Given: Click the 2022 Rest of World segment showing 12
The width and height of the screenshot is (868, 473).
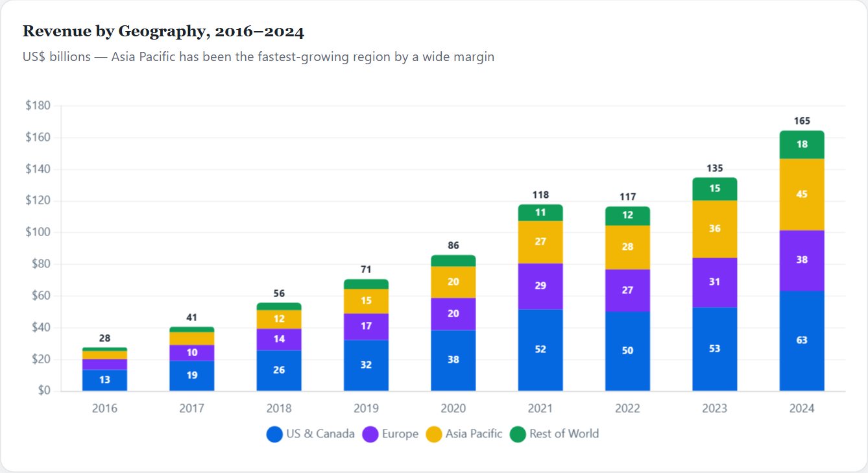Looking at the screenshot, I should point(627,215).
